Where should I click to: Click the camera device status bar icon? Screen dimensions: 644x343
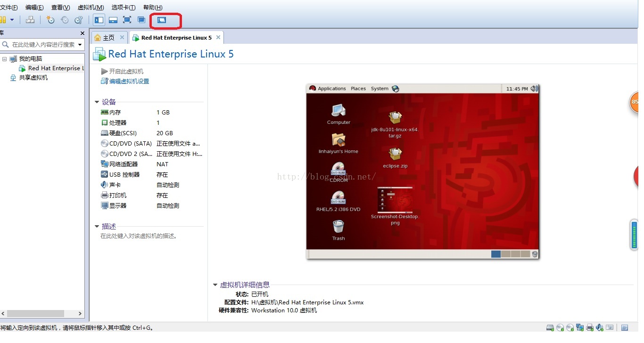(x=610, y=327)
